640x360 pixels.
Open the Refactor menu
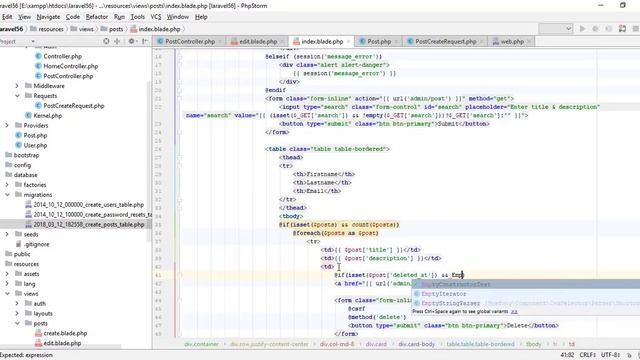[x=97, y=17]
